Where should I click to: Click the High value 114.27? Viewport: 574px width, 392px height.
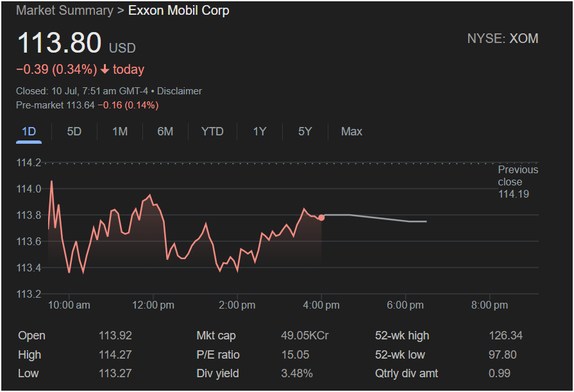(115, 355)
